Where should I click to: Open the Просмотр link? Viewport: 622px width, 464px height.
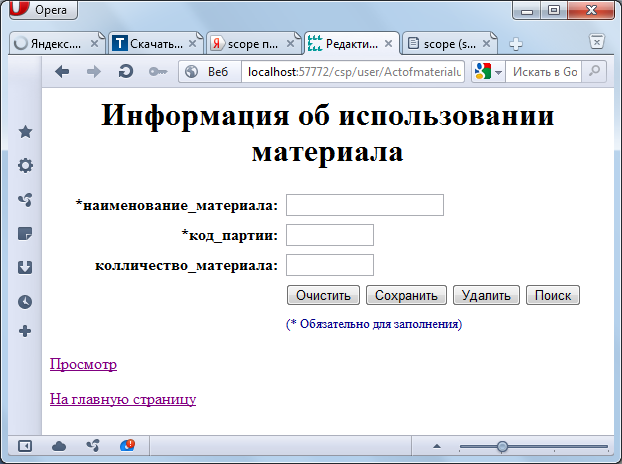coord(83,364)
